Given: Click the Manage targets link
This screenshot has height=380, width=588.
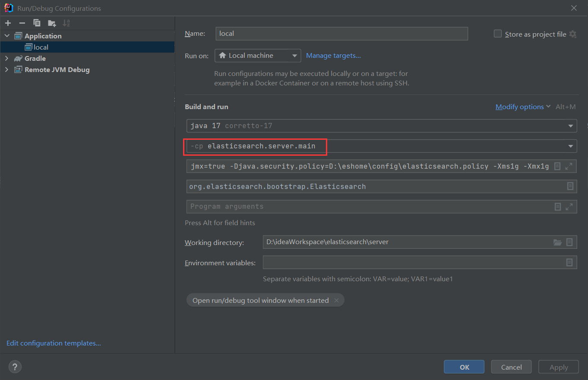Looking at the screenshot, I should click(333, 55).
